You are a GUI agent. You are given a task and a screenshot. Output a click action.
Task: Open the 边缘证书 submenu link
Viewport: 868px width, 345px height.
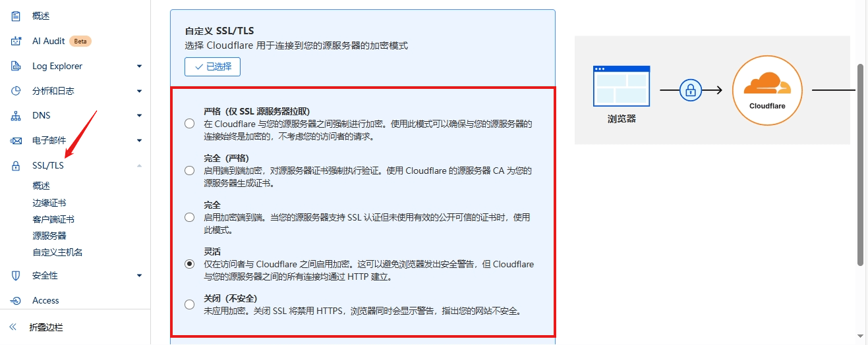tap(49, 203)
